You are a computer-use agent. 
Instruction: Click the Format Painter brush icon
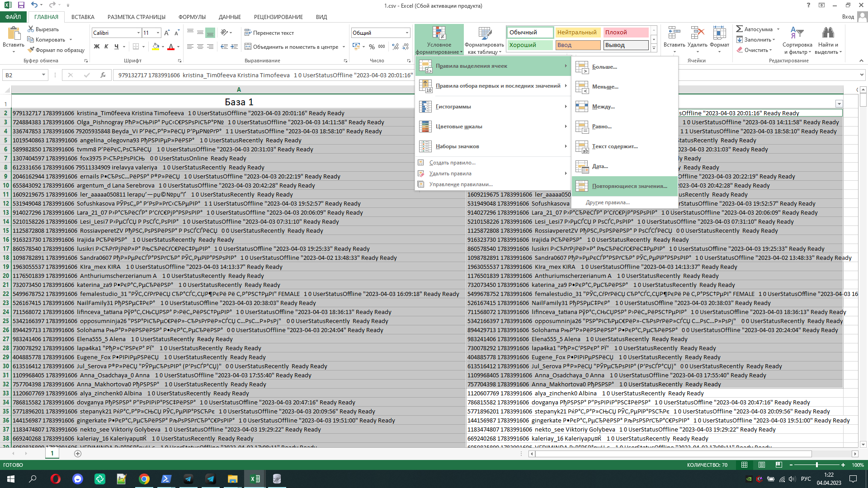(31, 50)
